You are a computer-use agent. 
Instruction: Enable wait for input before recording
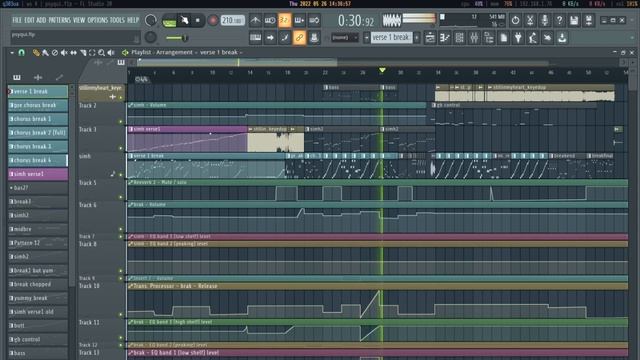pyautogui.click(x=270, y=20)
